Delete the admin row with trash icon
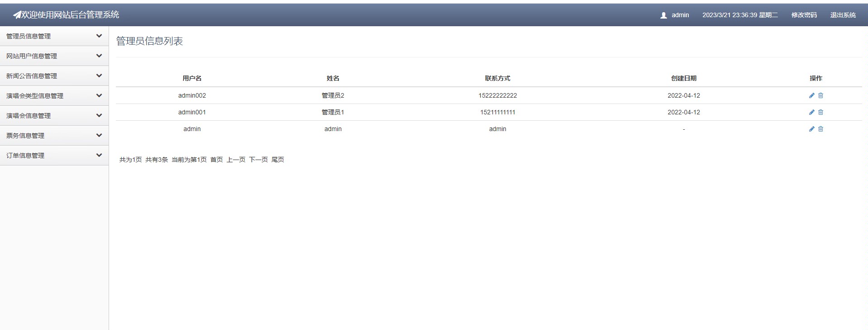Screen dimensions: 868x330 (x=820, y=129)
